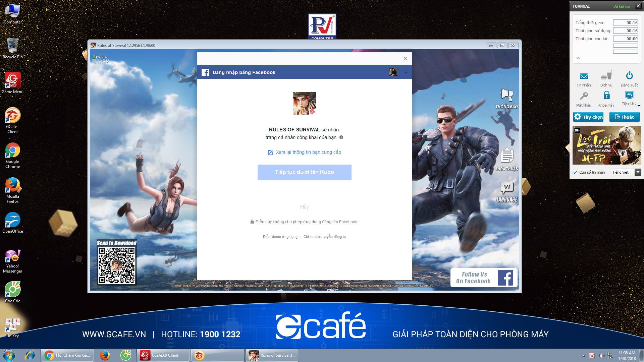Toggle the Cửa sổ tin nhắn checkbox
This screenshot has width=644, height=362.
point(576,172)
